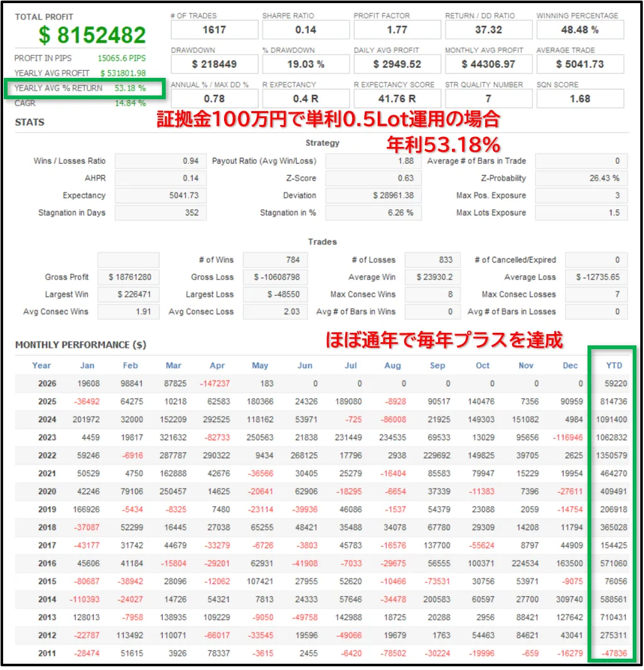Click the Monthly Avg Profit value $ 44306.97
644x670 pixels.
(488, 64)
